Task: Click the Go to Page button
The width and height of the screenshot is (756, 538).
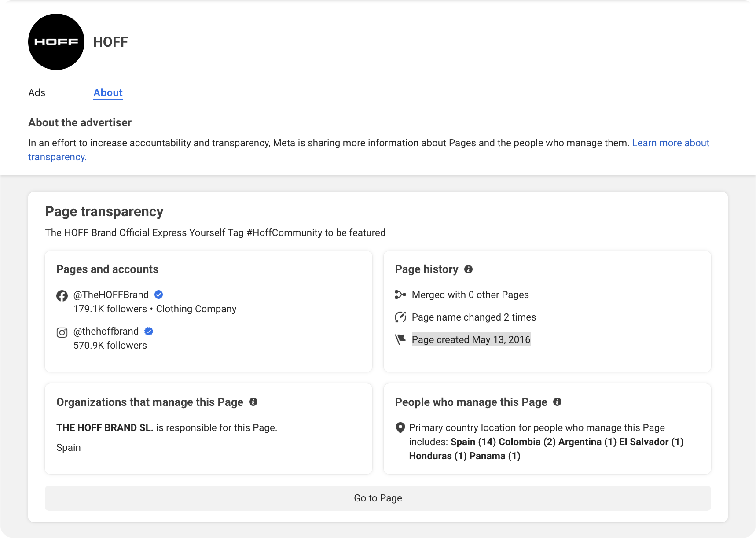Action: click(x=378, y=498)
